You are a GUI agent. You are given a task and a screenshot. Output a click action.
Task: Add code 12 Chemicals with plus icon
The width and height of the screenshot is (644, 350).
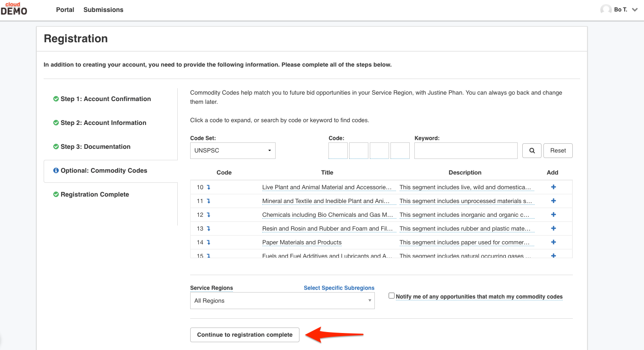pyautogui.click(x=553, y=215)
